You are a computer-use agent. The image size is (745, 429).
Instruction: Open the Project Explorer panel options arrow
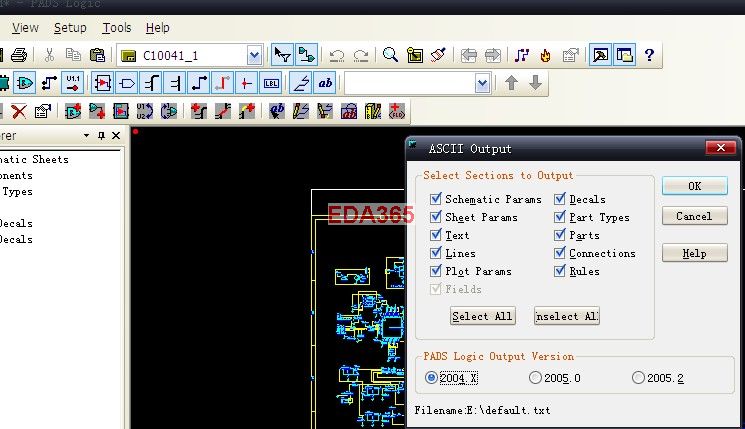click(86, 135)
